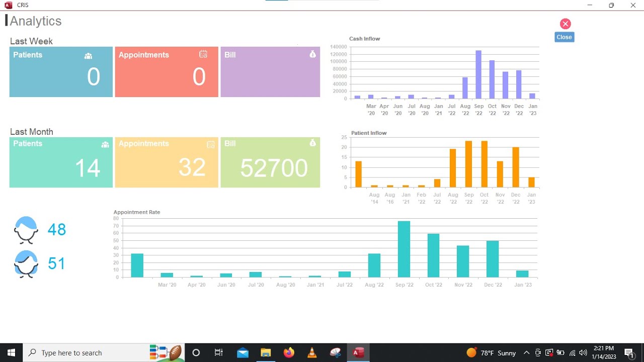Click the Patient Inflow chart title
Screen dimensions: 644x362
(369, 133)
